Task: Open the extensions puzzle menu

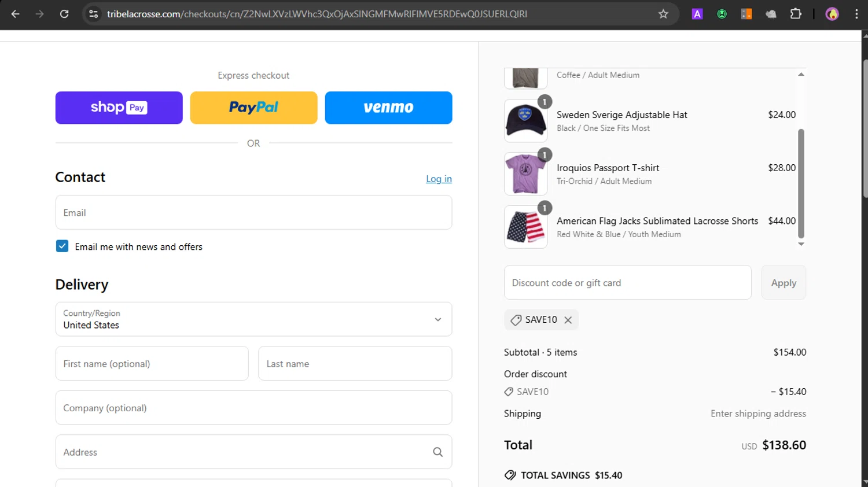Action: coord(796,14)
